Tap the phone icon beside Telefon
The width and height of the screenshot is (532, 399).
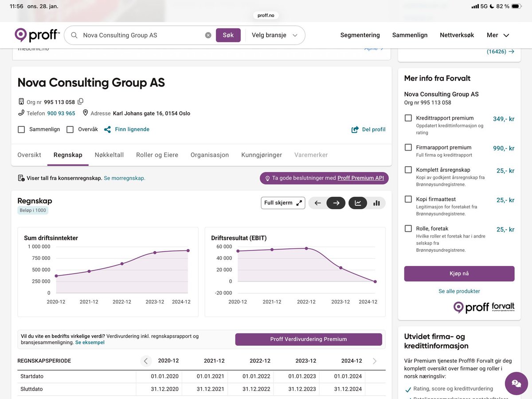21,113
